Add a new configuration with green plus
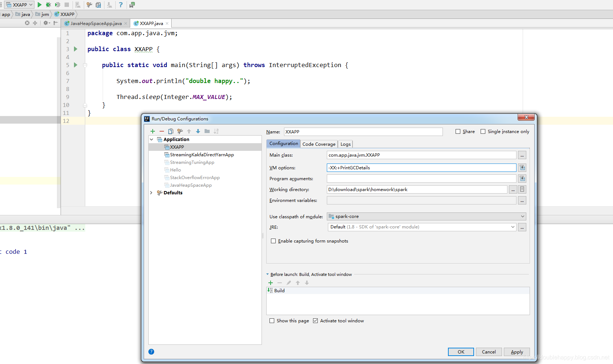 point(153,131)
